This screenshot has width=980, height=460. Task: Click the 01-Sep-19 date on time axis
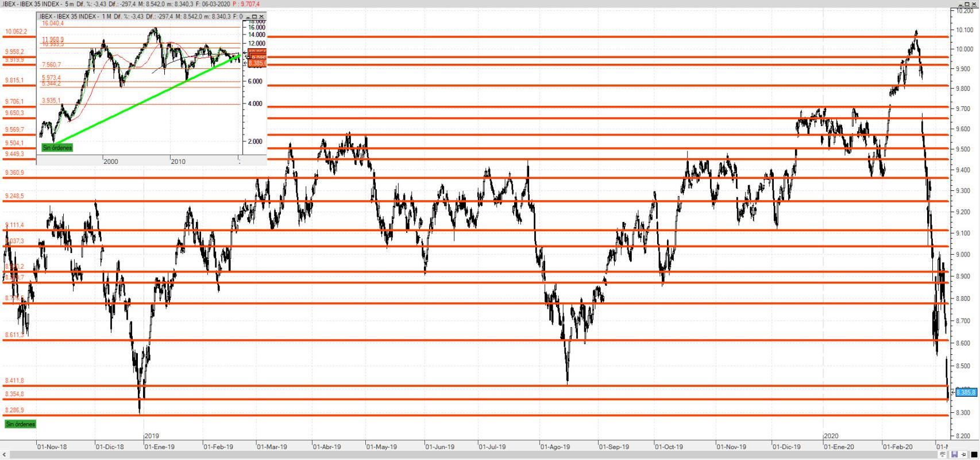pyautogui.click(x=614, y=446)
